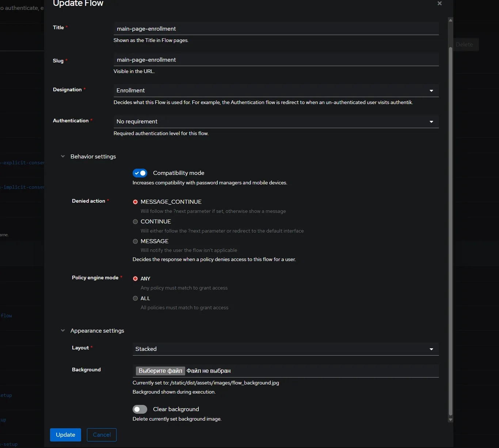Select ALL policy engine mode

136,298
